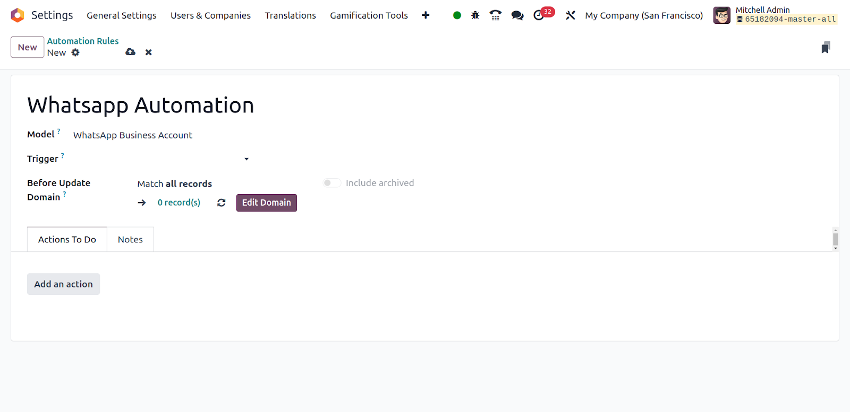850x412 pixels.
Task: Open the Odoo Settings app logo
Action: tap(17, 15)
